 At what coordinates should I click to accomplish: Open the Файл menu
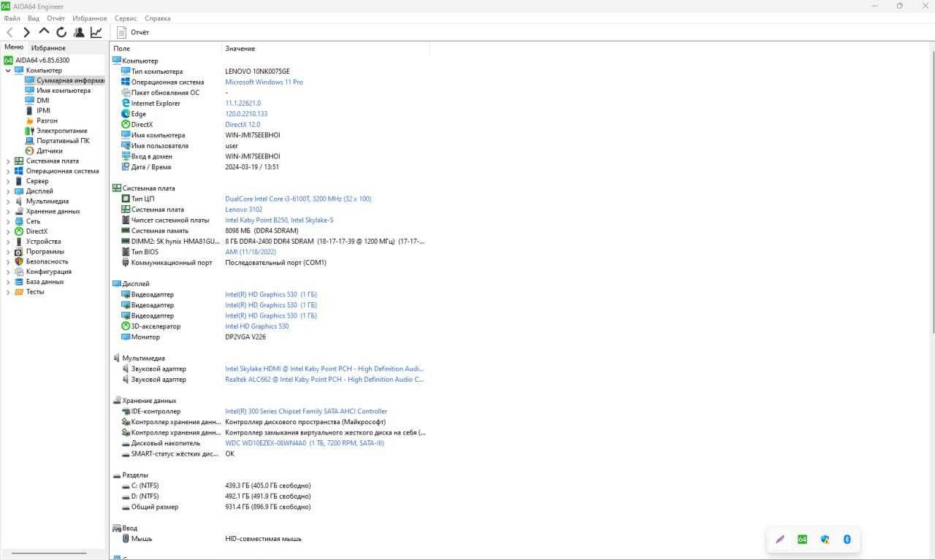(x=12, y=18)
